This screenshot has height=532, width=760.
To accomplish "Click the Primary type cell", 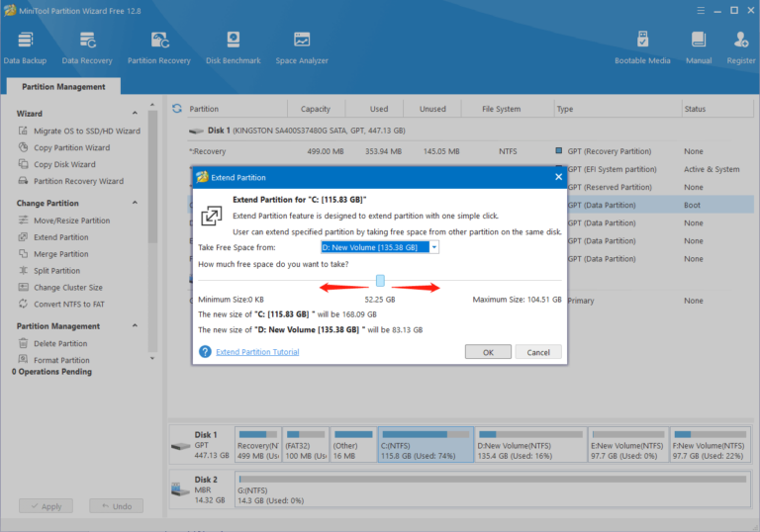I will point(581,301).
